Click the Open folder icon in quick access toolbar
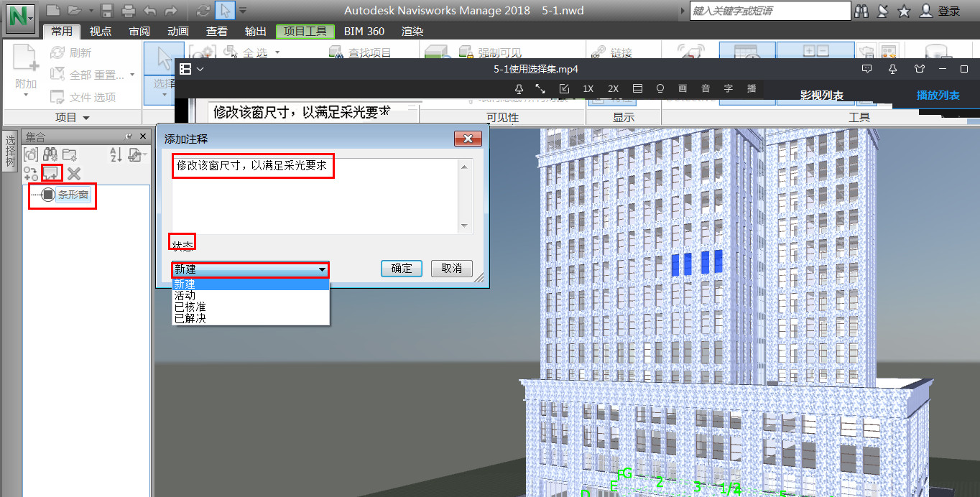980x497 pixels. coord(73,11)
